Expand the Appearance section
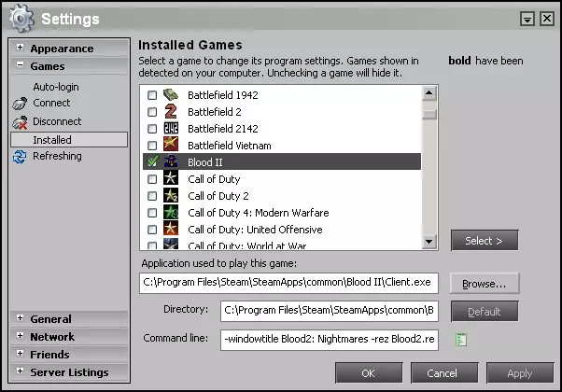The width and height of the screenshot is (562, 392). pyautogui.click(x=21, y=48)
